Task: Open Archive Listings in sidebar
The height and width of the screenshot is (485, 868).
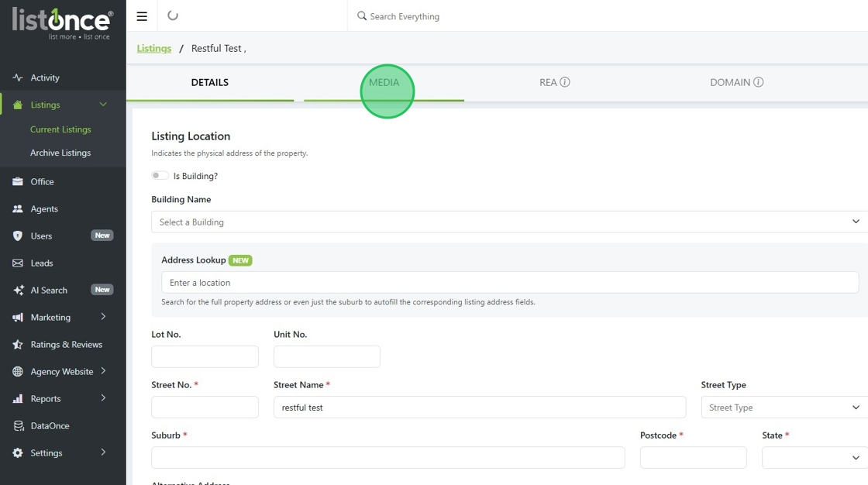Action: pos(60,153)
